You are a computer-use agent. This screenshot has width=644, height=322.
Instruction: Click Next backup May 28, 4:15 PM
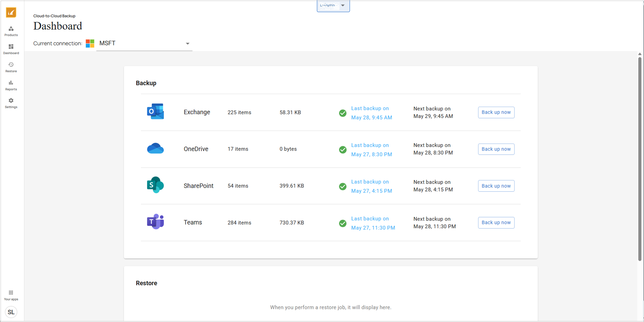click(x=433, y=186)
